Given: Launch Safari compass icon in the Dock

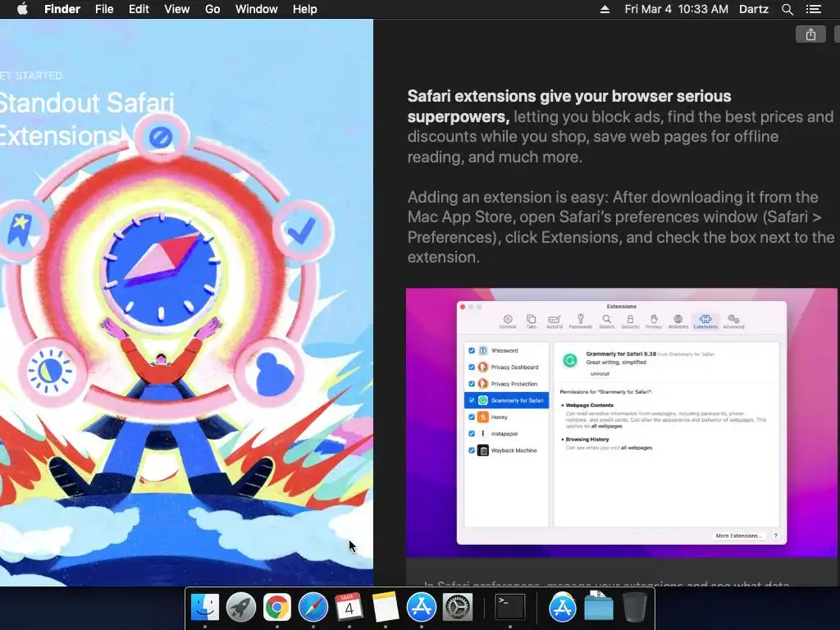Looking at the screenshot, I should tap(313, 608).
